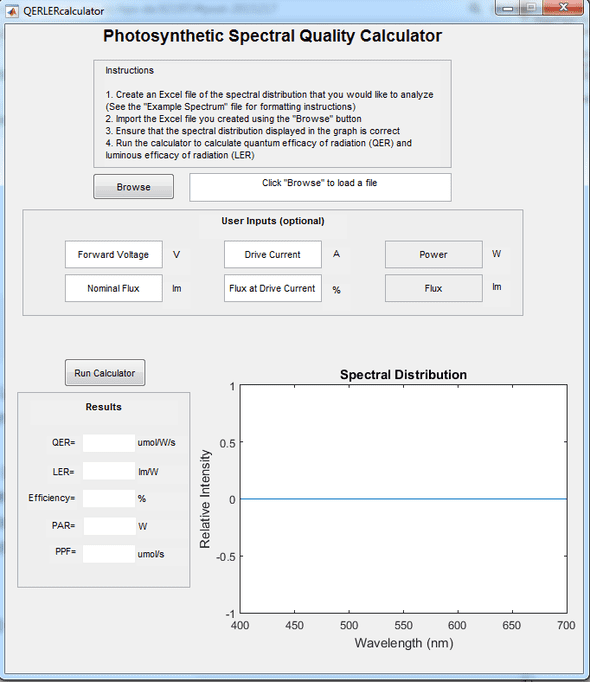
Task: Click the QER result field
Action: 109,443
